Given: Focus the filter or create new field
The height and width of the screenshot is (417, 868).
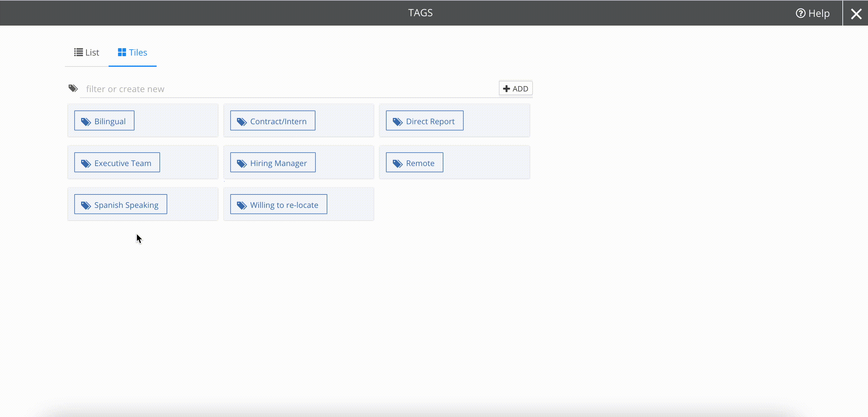Looking at the screenshot, I should (289, 89).
